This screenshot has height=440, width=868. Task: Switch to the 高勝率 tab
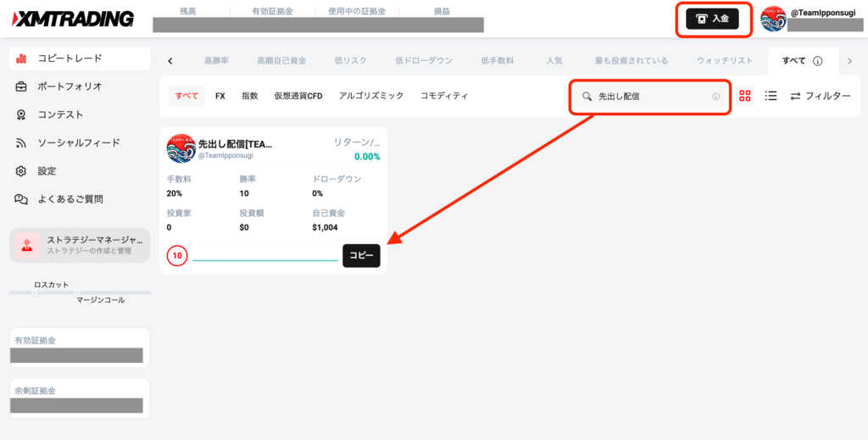point(216,61)
